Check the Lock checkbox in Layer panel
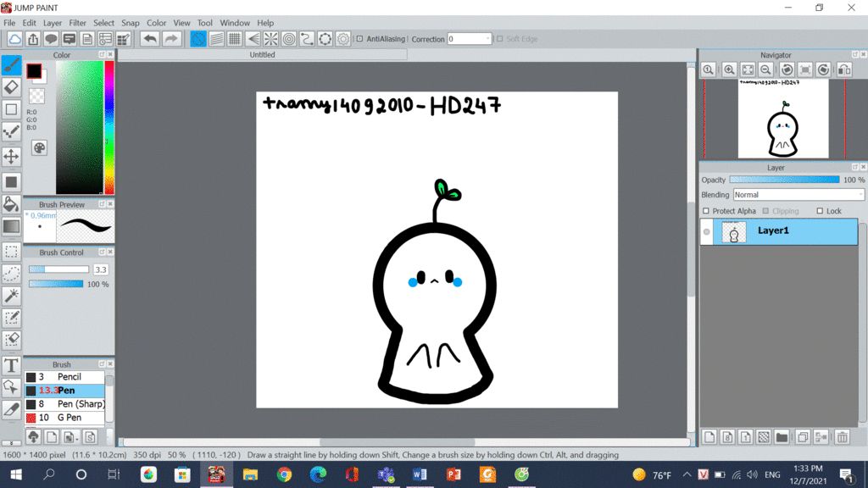 coord(820,211)
